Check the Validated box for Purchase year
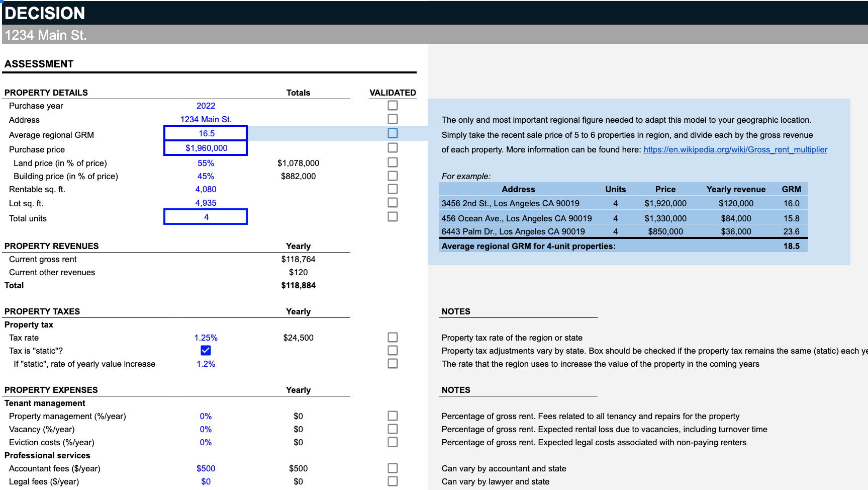This screenshot has width=868, height=490. click(393, 105)
